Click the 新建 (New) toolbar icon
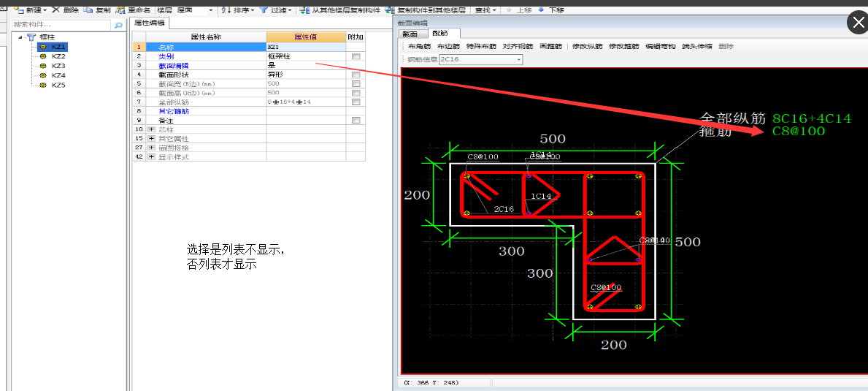The width and height of the screenshot is (868, 391). coord(18,10)
